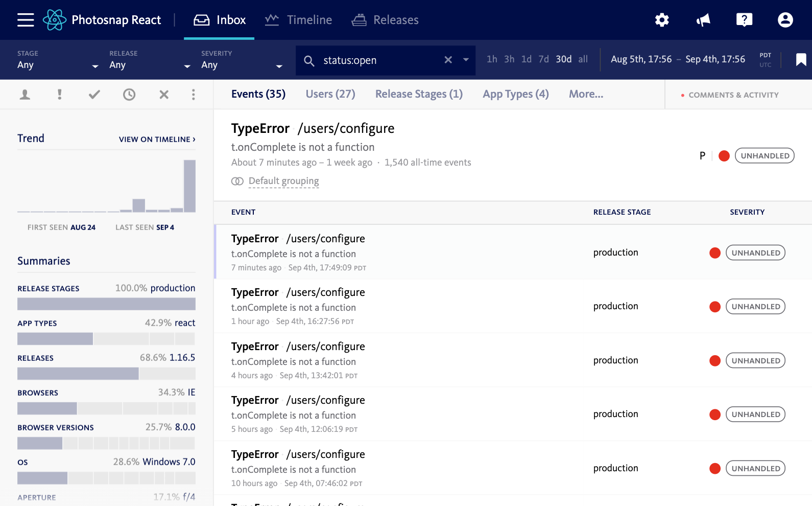Open the event from 1 hour ago
The height and width of the screenshot is (506, 812).
click(513, 306)
